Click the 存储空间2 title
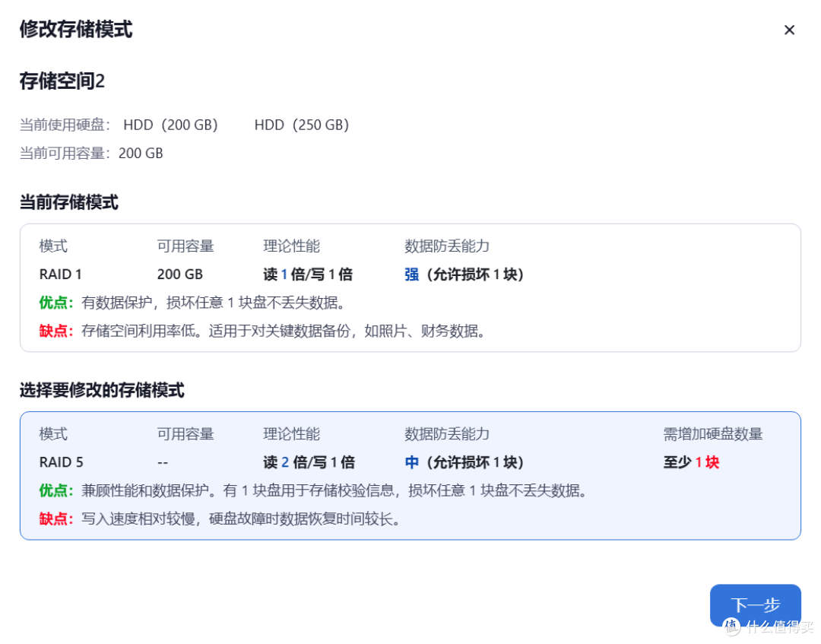 coord(62,81)
